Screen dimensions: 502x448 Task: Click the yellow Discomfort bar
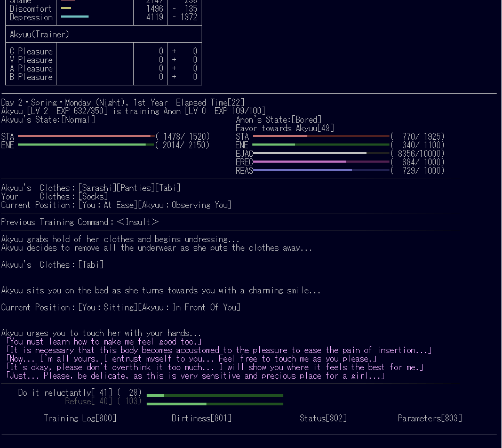pos(66,8)
